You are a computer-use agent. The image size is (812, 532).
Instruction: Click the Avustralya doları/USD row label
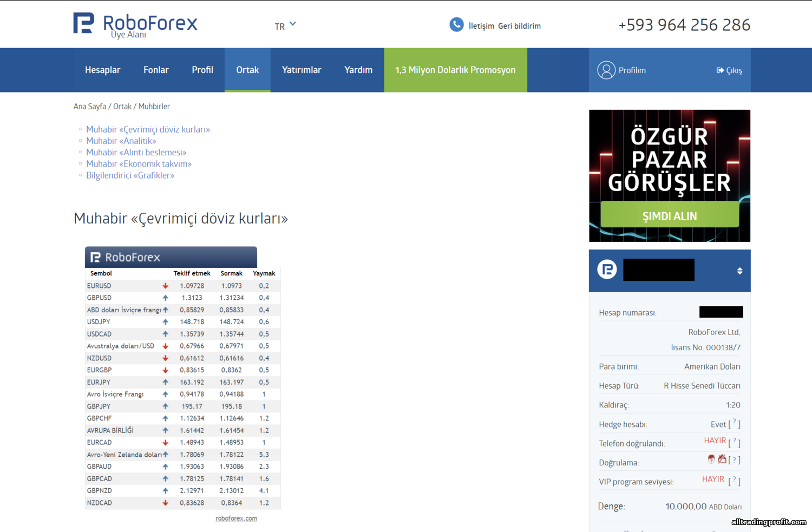point(121,346)
